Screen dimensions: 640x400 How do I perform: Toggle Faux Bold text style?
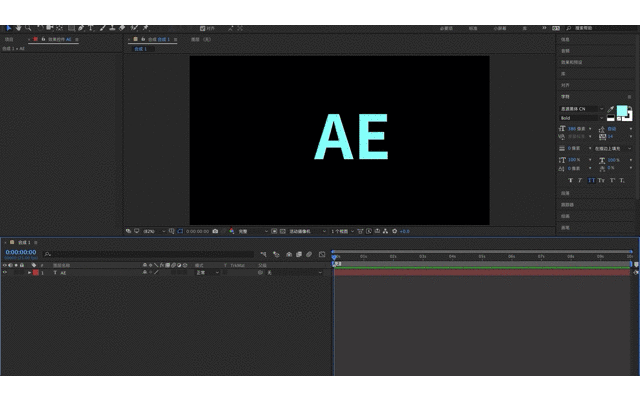pos(571,180)
